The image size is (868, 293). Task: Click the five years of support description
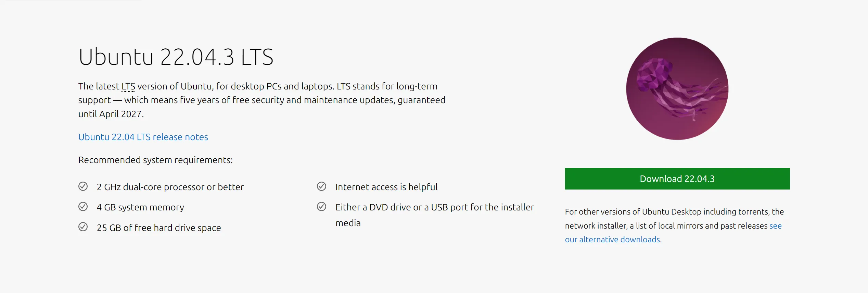click(262, 100)
